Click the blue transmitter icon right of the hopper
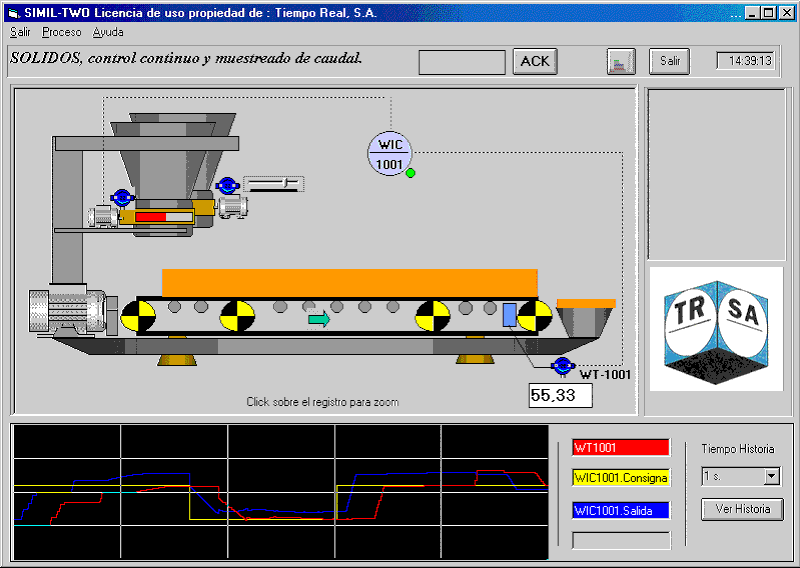Screen dimensions: 800x568 pyautogui.click(x=227, y=186)
